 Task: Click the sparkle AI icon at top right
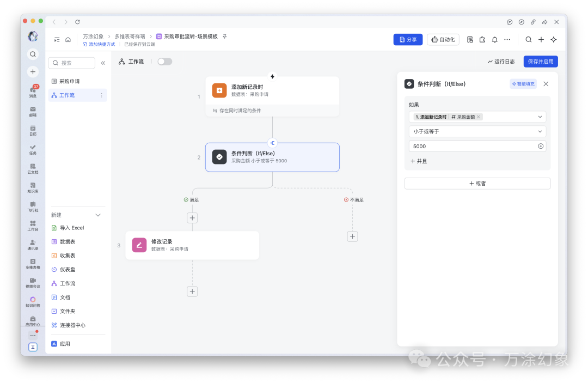point(554,39)
